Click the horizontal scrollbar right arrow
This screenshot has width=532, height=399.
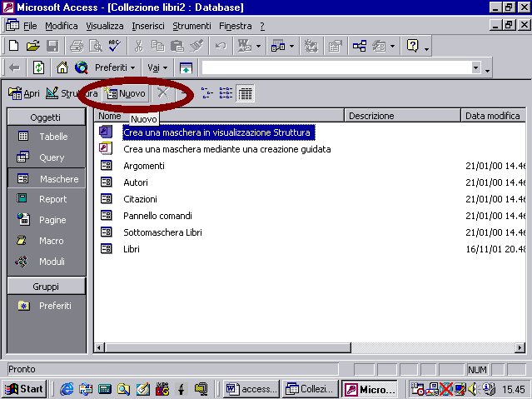(520, 347)
